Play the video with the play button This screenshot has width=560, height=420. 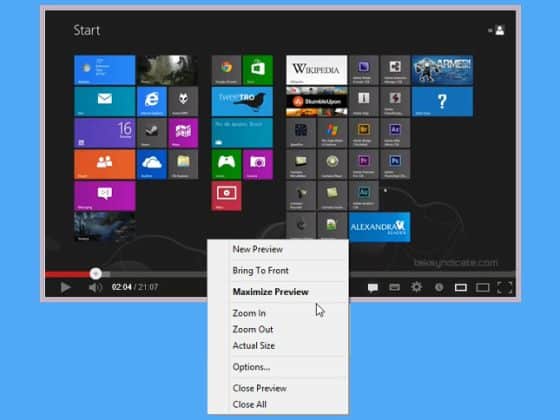click(x=65, y=287)
